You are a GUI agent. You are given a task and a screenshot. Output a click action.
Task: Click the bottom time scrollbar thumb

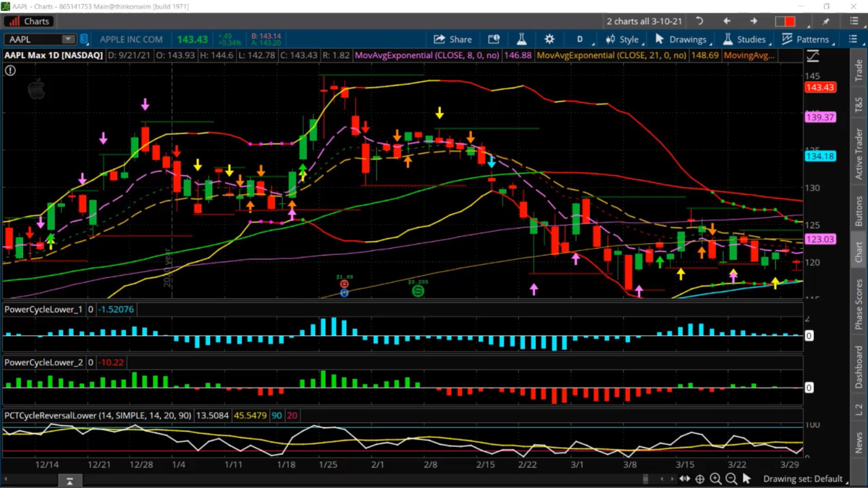(x=645, y=479)
